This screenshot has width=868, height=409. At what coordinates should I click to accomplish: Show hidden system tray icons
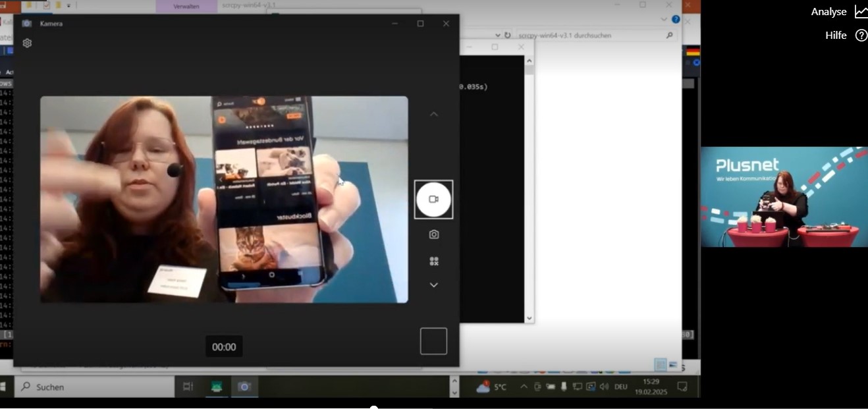pos(524,387)
